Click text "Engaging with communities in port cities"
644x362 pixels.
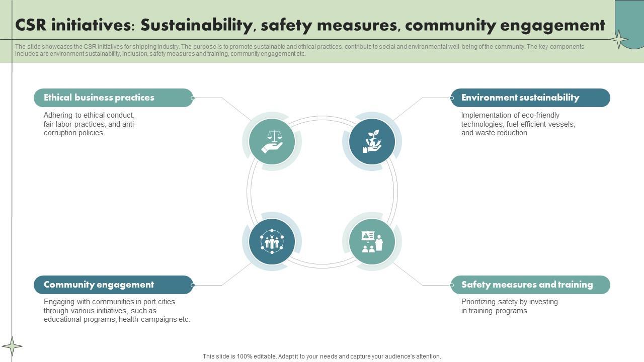pyautogui.click(x=109, y=302)
